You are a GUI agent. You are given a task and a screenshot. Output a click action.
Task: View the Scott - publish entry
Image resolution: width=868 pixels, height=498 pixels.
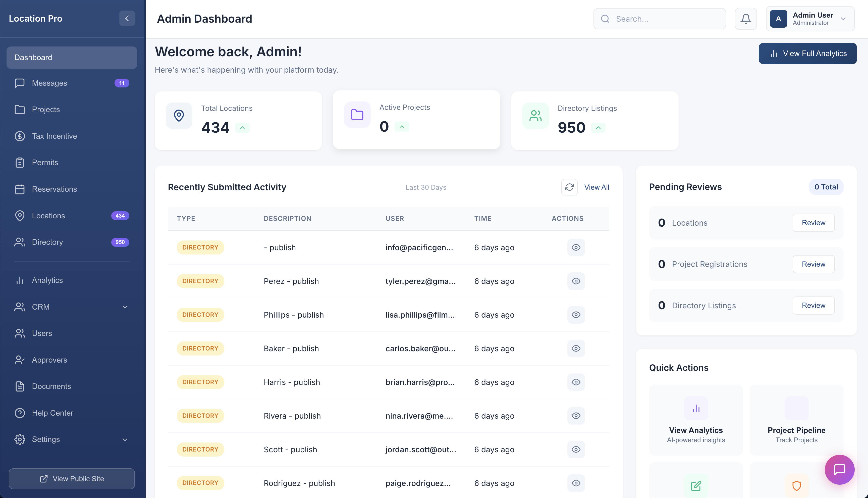[x=576, y=450]
